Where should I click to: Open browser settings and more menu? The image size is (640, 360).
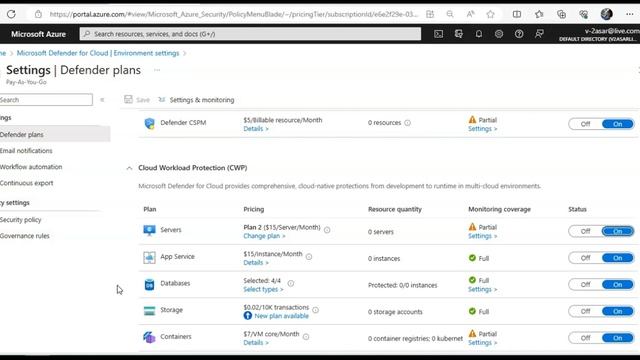pyautogui.click(x=629, y=14)
